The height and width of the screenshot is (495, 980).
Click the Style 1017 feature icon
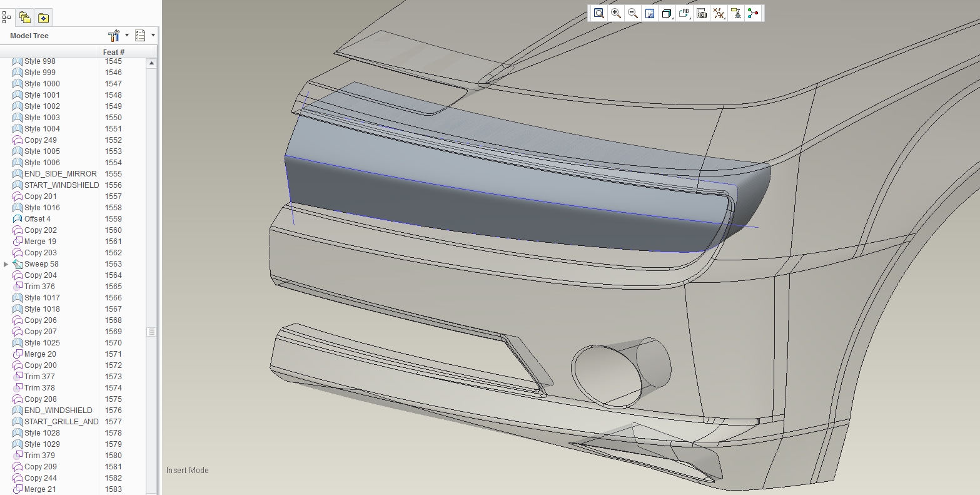(x=18, y=298)
